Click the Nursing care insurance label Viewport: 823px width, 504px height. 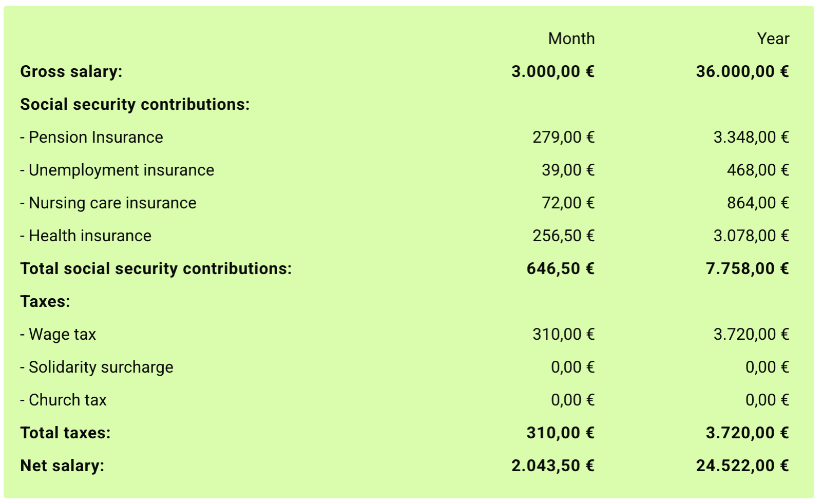point(108,203)
